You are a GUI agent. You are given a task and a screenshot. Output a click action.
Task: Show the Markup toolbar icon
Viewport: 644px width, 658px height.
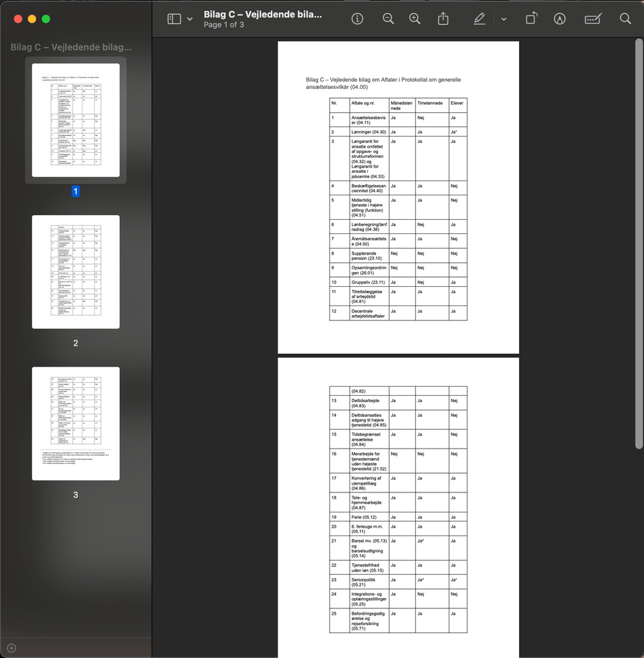(560, 19)
